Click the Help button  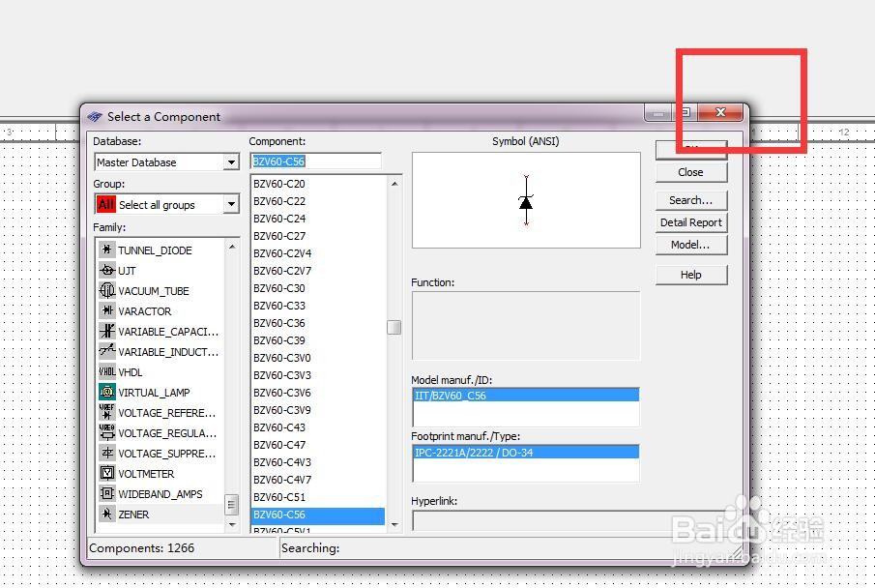point(691,275)
